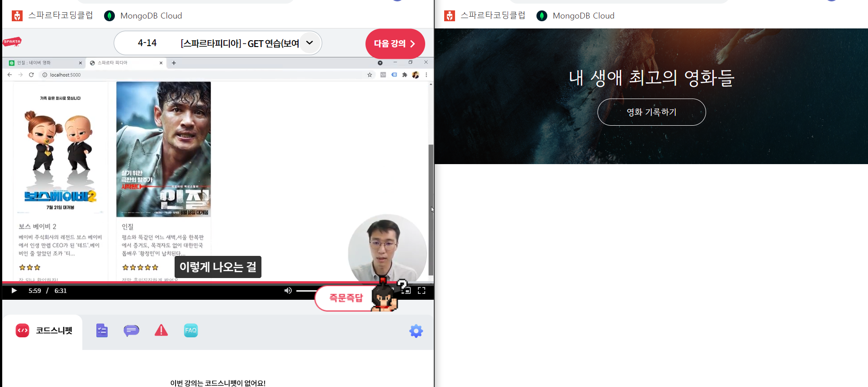The image size is (868, 387).
Task: Click the 내 생애 최고의 영화들 heading
Action: 651,78
